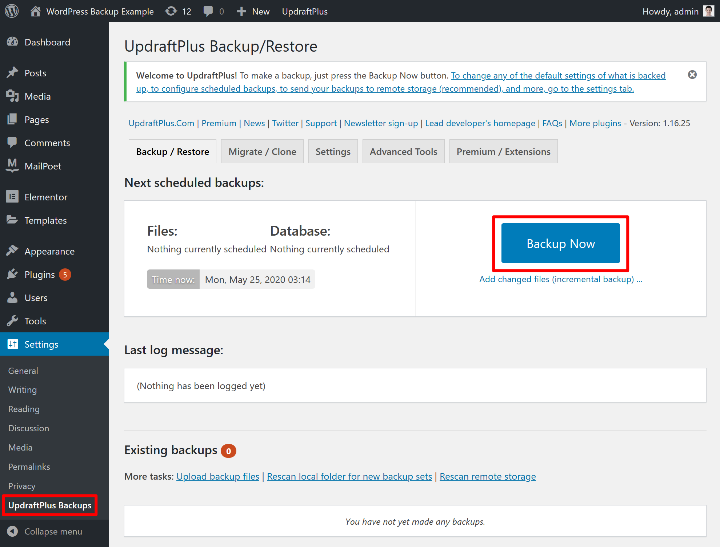720x547 pixels.
Task: Open MailPoet from the sidebar
Action: tap(44, 166)
